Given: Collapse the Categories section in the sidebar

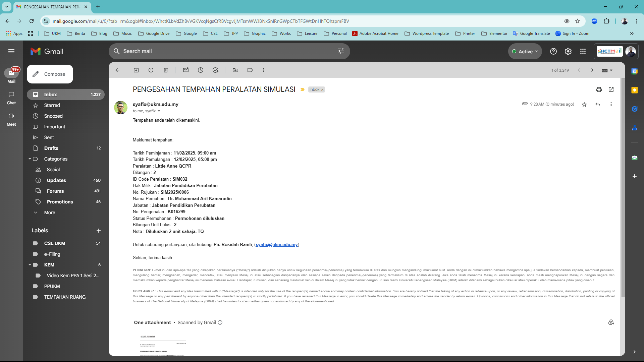Looking at the screenshot, I should coord(30,159).
